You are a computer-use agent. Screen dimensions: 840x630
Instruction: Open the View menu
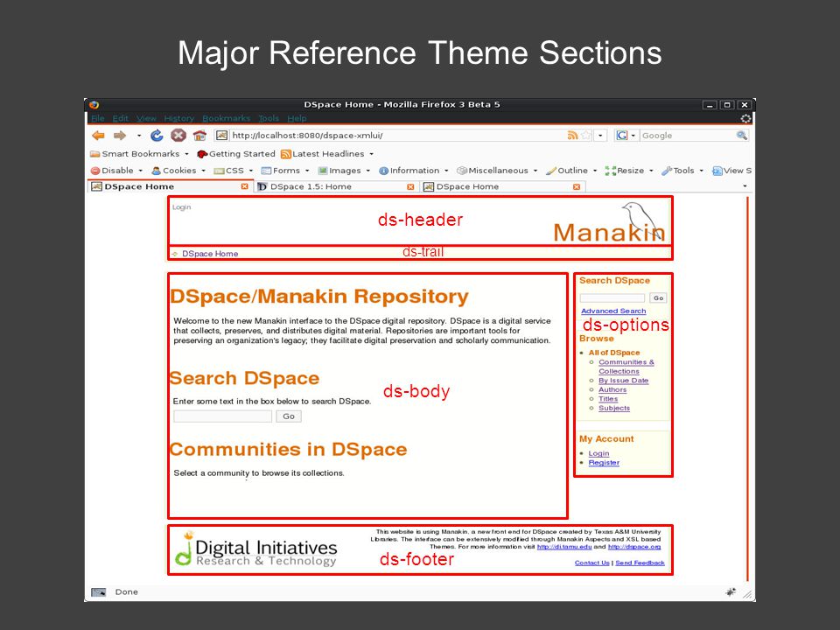click(x=146, y=118)
